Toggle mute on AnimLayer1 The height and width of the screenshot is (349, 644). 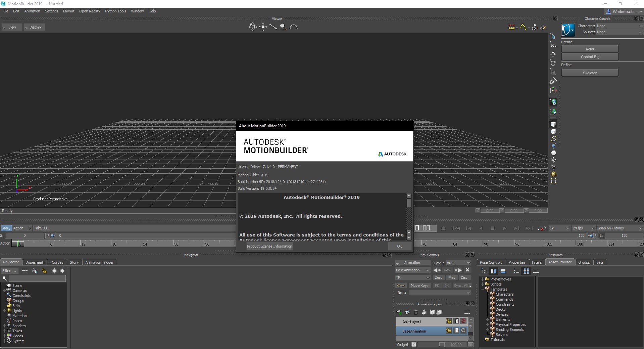click(463, 321)
